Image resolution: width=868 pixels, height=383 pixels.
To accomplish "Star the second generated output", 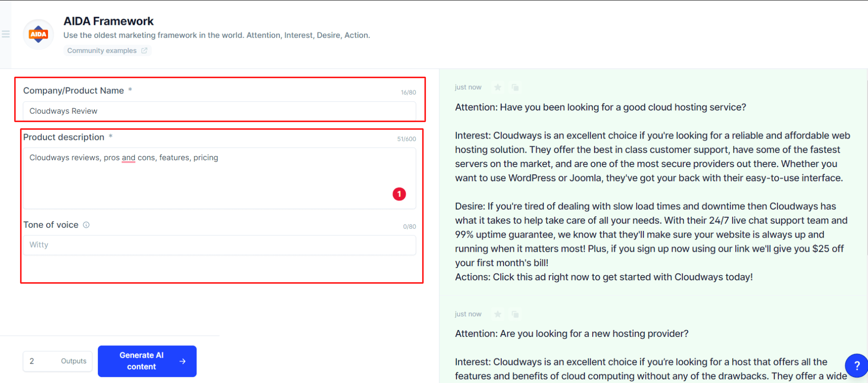I will (498, 314).
